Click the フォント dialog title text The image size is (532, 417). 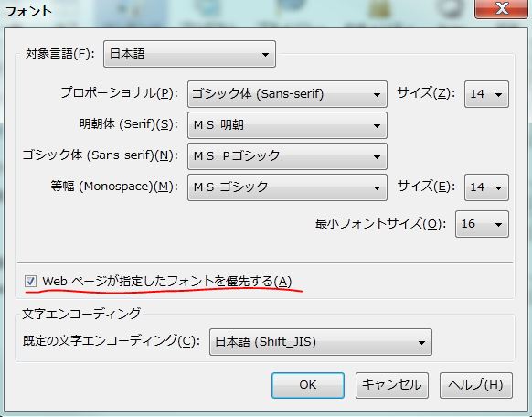28,11
